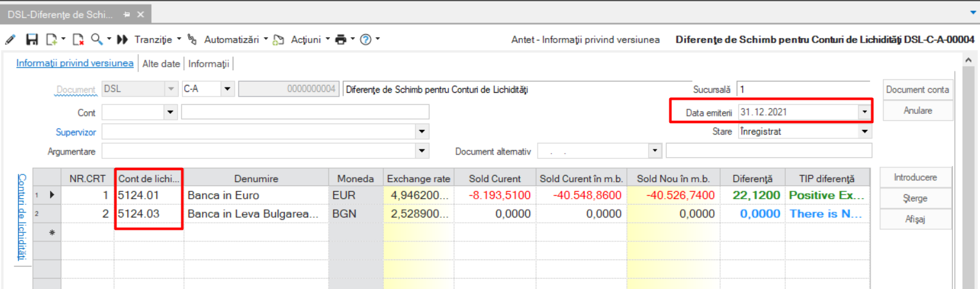The image size is (980, 289).
Task: Open help using the question mark icon
Action: pos(366,40)
